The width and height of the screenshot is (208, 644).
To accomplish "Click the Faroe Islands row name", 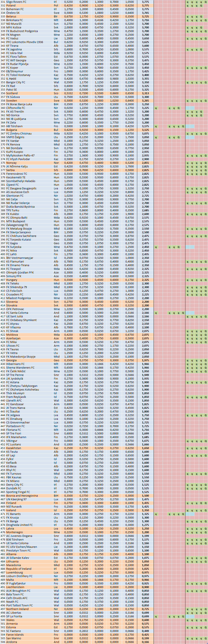I will [x=15, y=635].
